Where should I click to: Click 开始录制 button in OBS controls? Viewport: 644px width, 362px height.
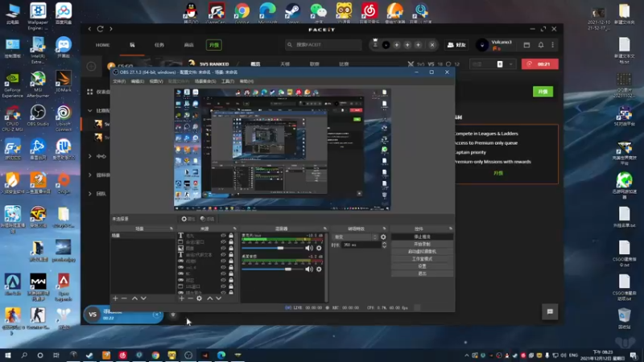pos(422,245)
